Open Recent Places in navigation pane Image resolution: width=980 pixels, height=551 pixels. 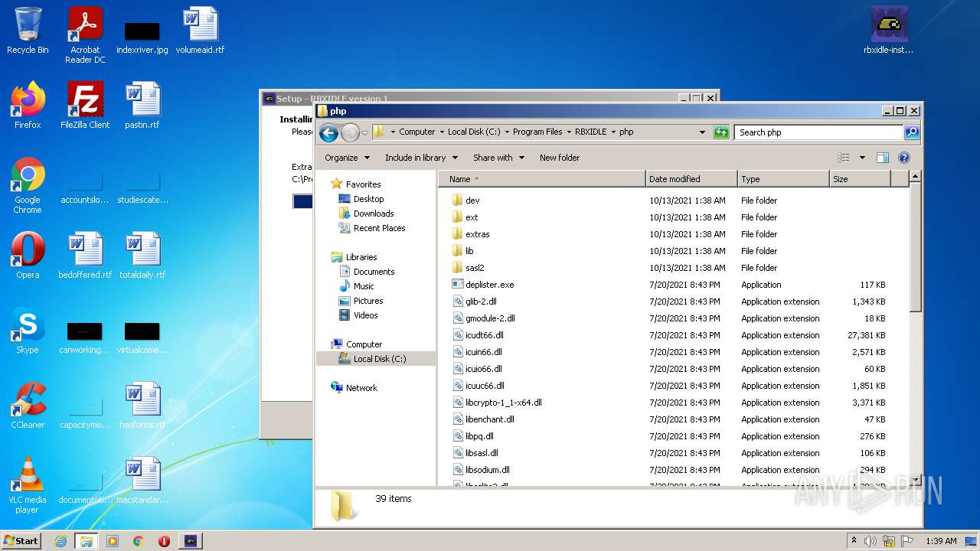tap(372, 228)
